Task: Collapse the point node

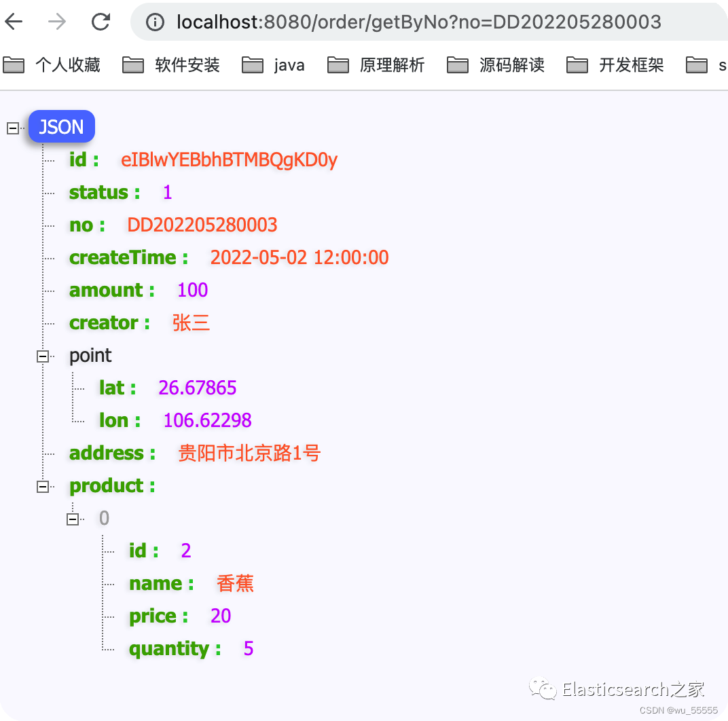Action: 43,356
